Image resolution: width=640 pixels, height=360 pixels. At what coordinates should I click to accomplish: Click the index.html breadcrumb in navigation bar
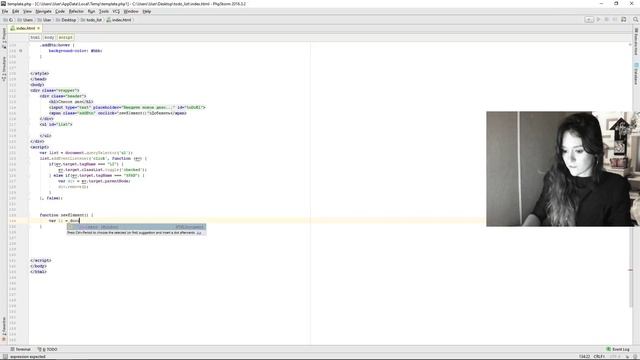(119, 20)
